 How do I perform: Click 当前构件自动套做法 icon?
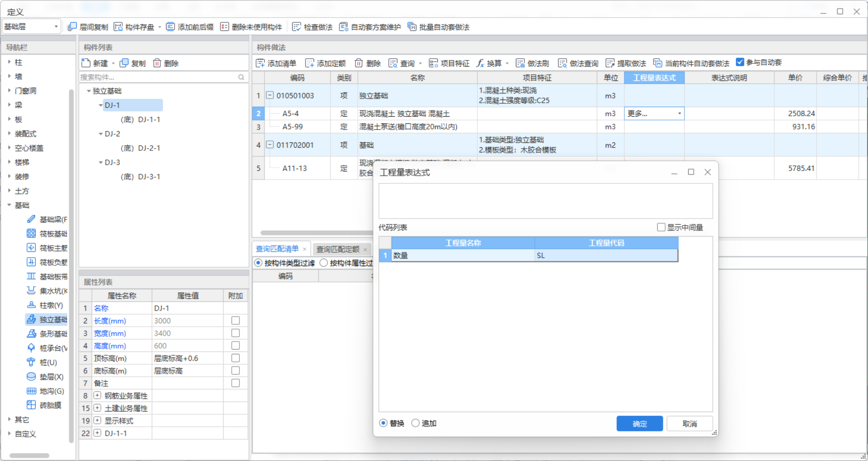tap(658, 63)
